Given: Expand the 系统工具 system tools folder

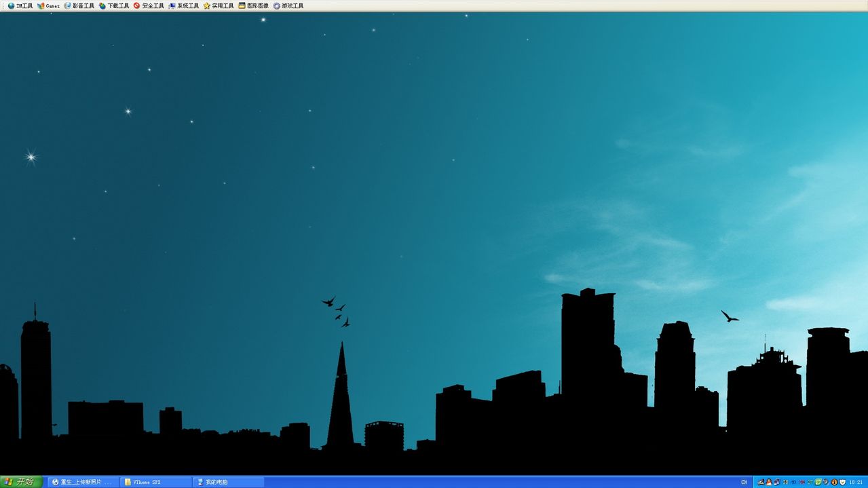Looking at the screenshot, I should (x=184, y=5).
